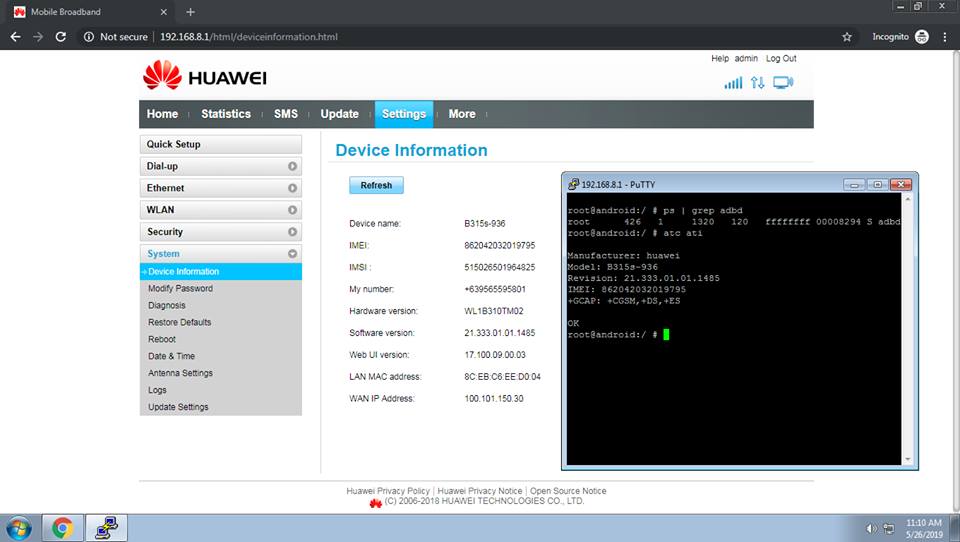
Task: Collapse the System menu section
Action: click(220, 254)
